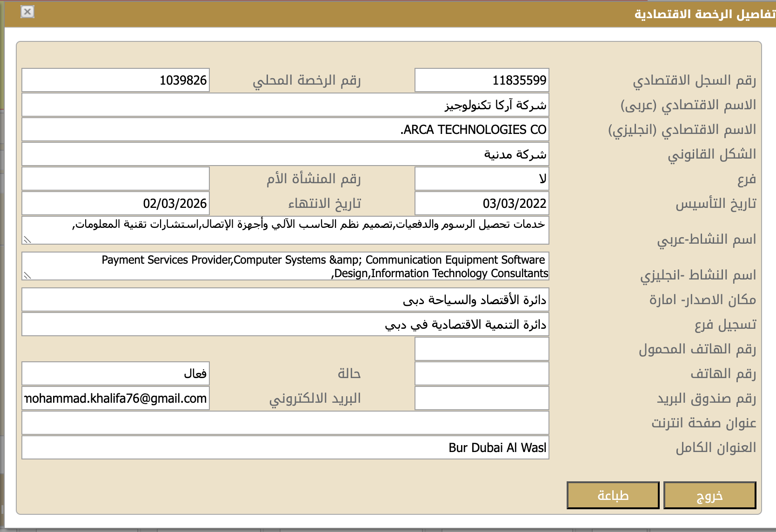776x532 pixels.
Task: Click the English activity name text area
Action: coord(285,266)
